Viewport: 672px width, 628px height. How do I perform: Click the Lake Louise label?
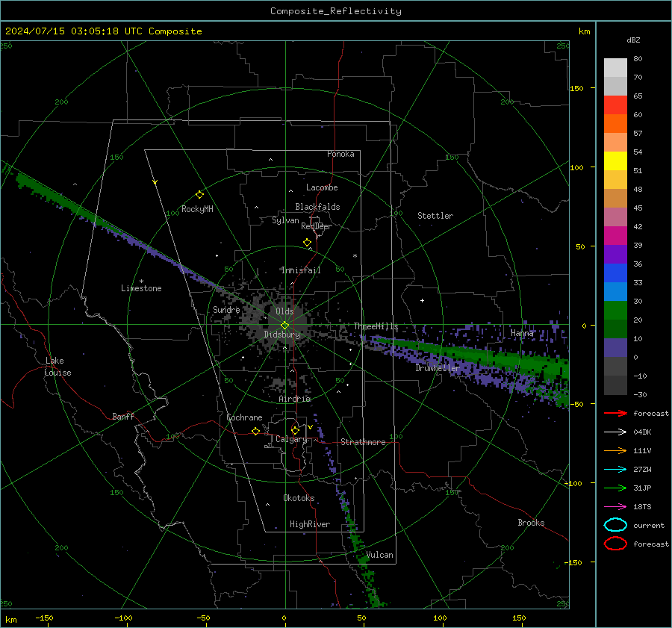57,367
